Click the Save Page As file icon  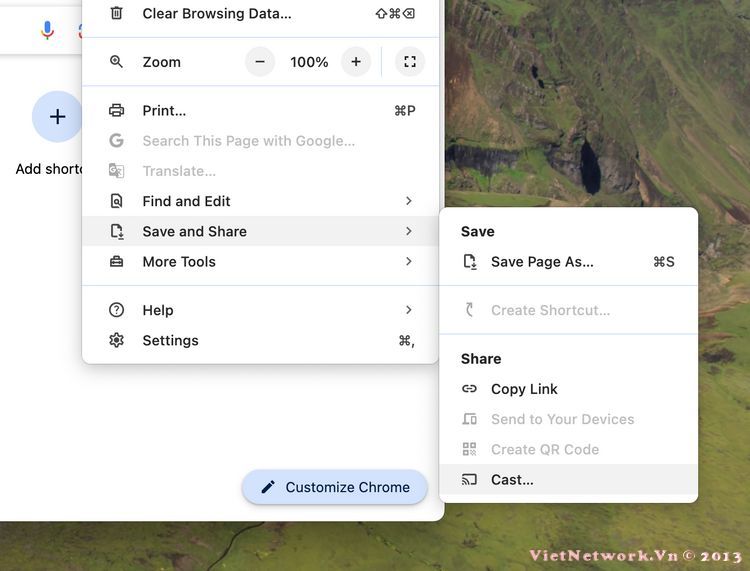pos(469,262)
